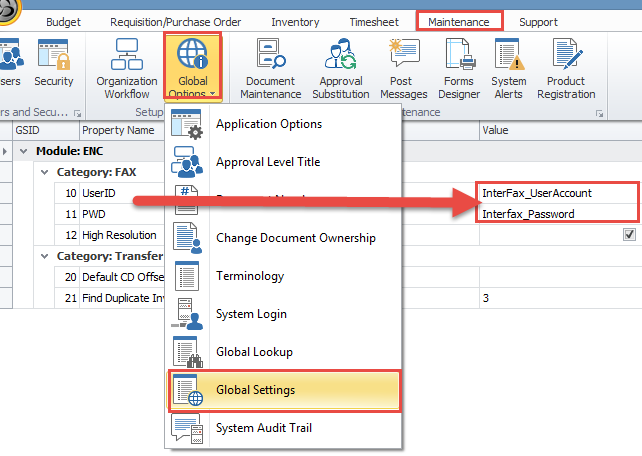Open Document Maintenance tool
This screenshot has width=642, height=456.
click(270, 66)
